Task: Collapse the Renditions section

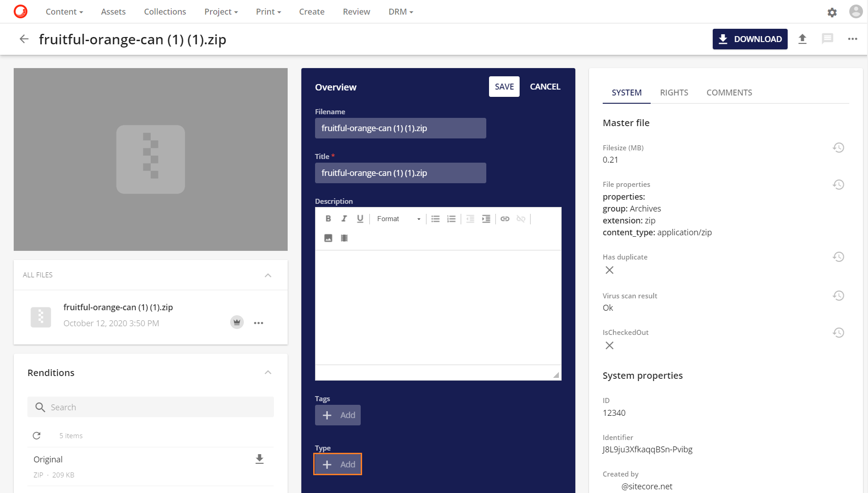Action: tap(268, 373)
